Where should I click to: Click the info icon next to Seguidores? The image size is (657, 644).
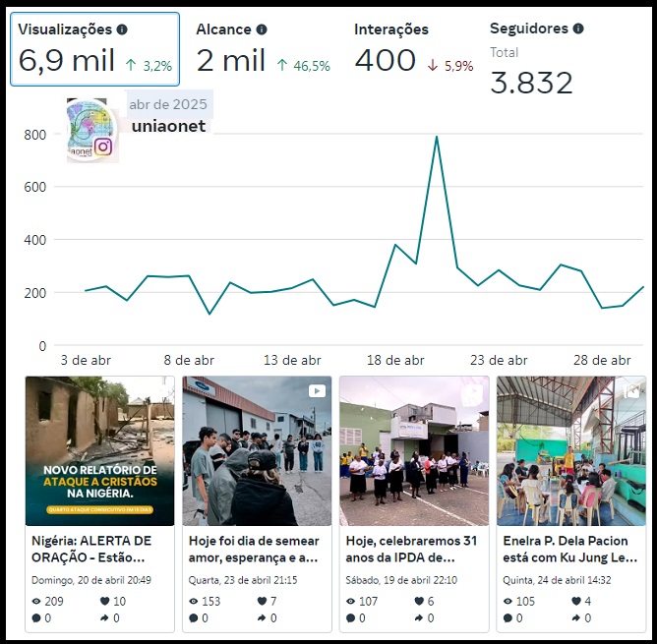(578, 29)
